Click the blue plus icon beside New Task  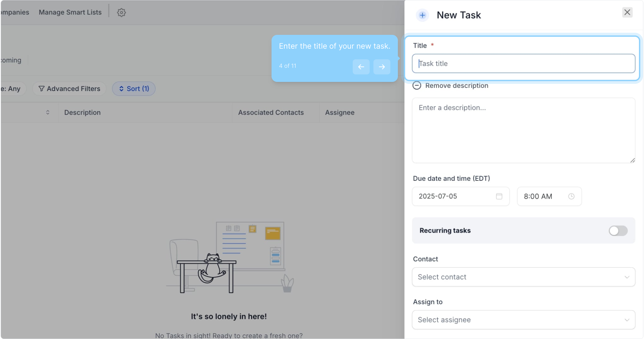[422, 15]
